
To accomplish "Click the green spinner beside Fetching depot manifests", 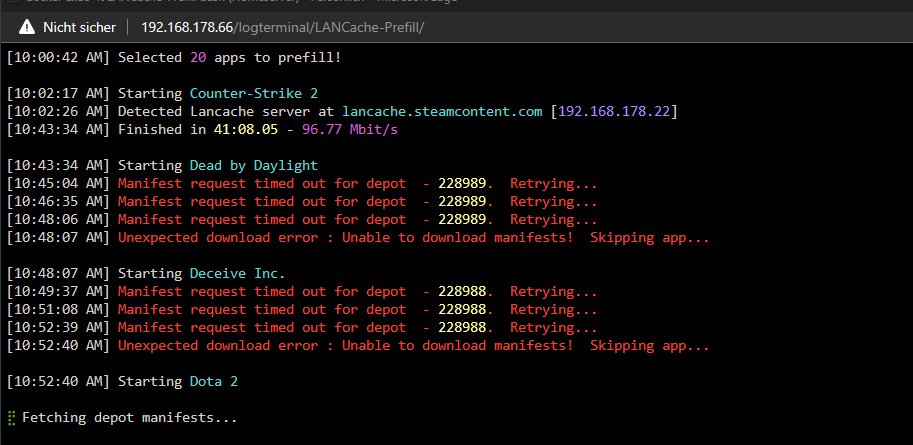I will (x=11, y=418).
